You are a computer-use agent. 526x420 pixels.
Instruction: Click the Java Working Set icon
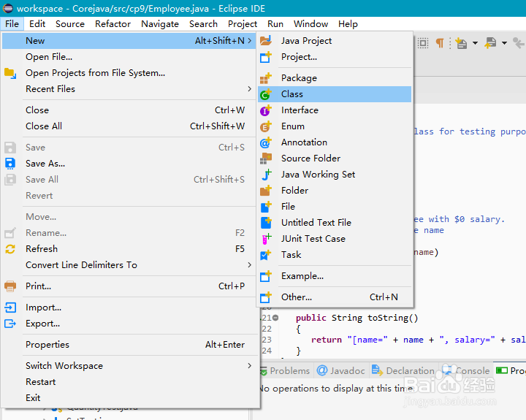point(266,175)
